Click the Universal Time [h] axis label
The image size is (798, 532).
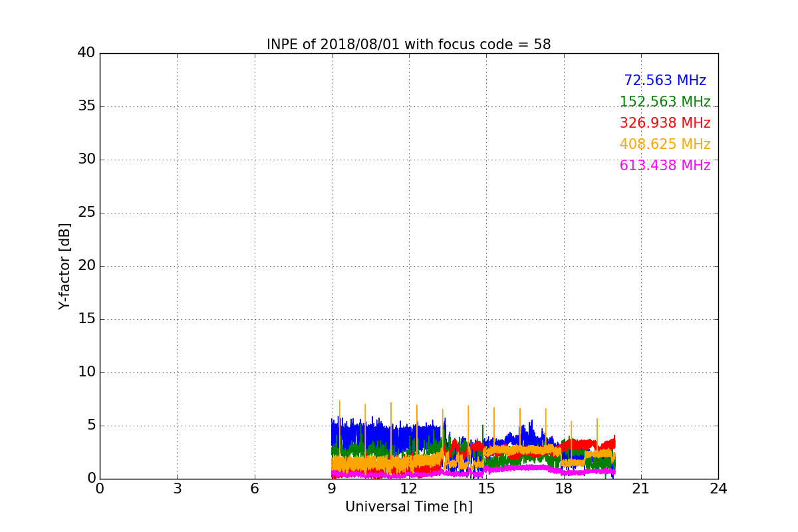point(408,507)
